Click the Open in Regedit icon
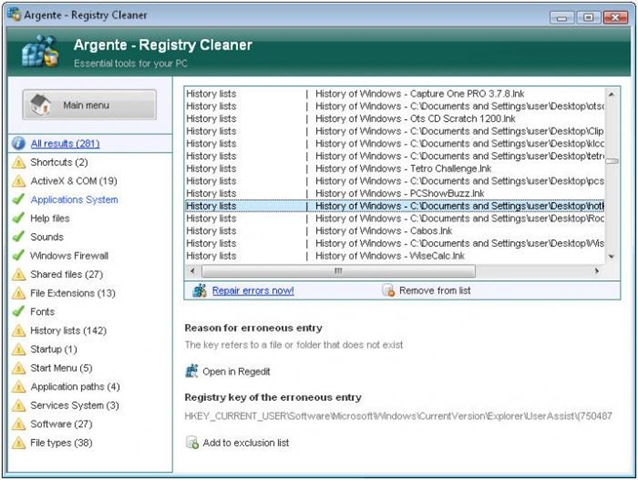638x480 pixels. [x=192, y=371]
